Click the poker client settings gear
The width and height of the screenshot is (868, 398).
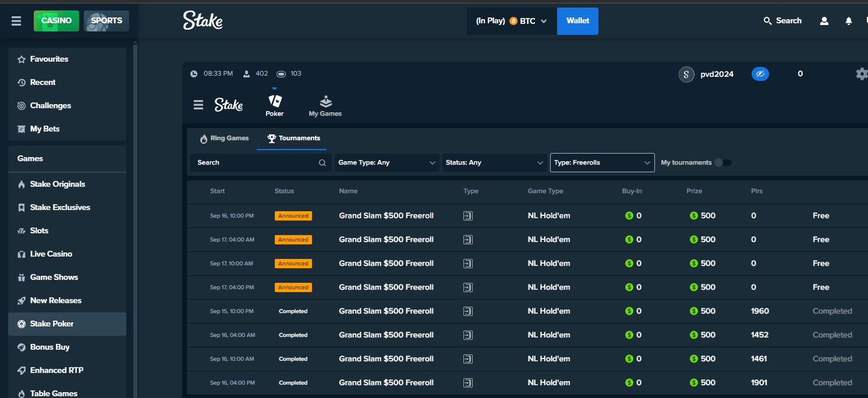point(862,74)
